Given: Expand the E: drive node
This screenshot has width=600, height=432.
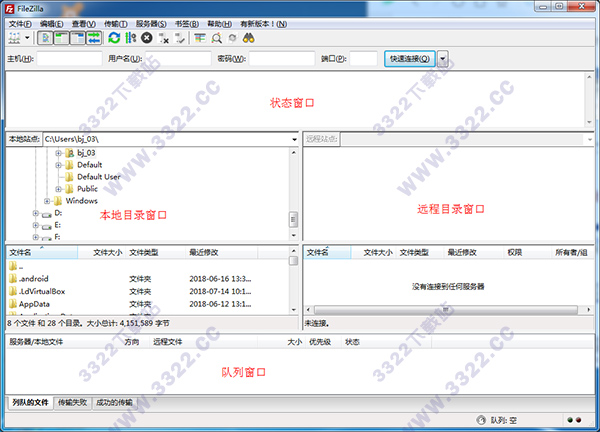Looking at the screenshot, I should tap(36, 225).
